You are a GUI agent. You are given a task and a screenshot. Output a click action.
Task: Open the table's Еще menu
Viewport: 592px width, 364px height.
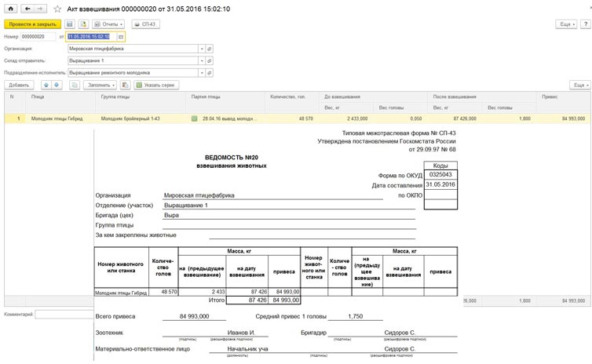click(580, 85)
